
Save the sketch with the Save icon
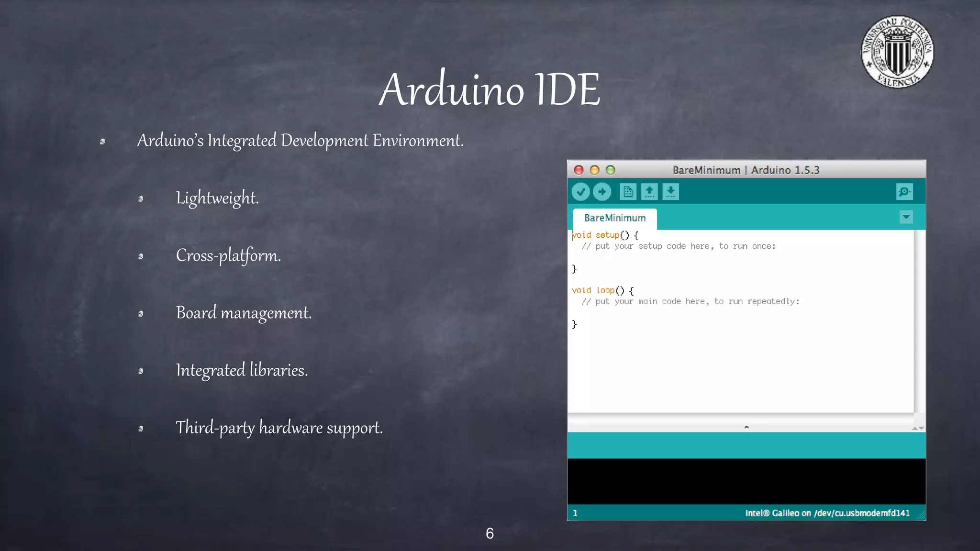(671, 192)
